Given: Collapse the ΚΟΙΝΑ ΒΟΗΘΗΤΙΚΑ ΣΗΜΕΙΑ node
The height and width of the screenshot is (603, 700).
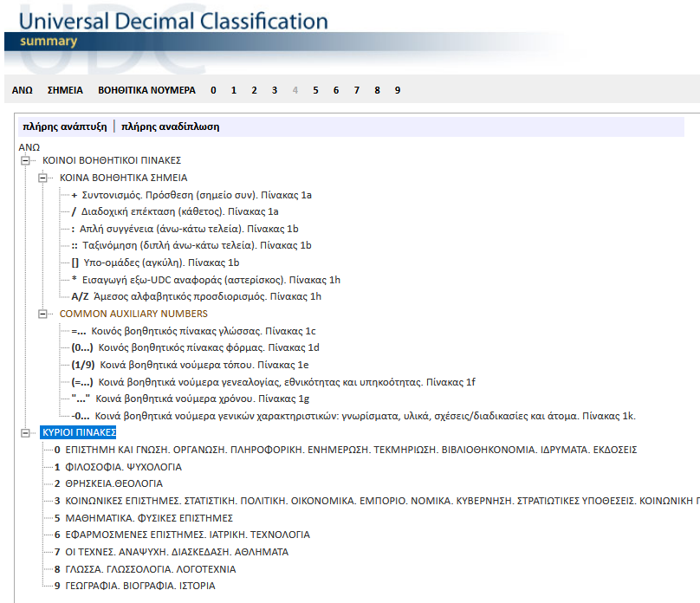Looking at the screenshot, I should pyautogui.click(x=42, y=178).
